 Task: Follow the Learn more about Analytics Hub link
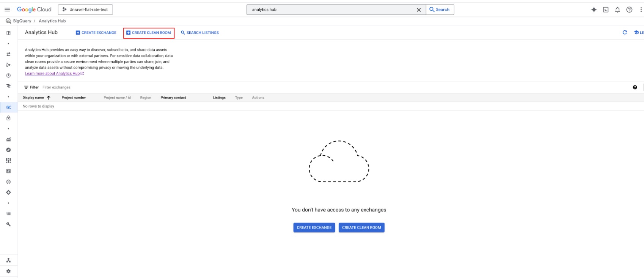pos(52,74)
